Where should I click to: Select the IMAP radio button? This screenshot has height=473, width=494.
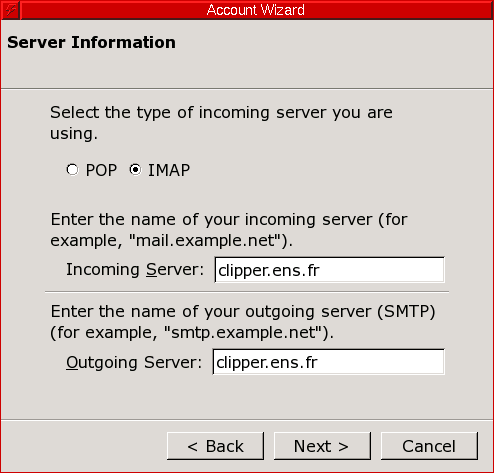(x=135, y=170)
